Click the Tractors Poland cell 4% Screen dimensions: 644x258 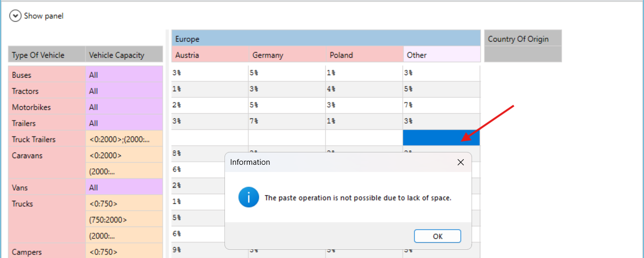point(364,89)
